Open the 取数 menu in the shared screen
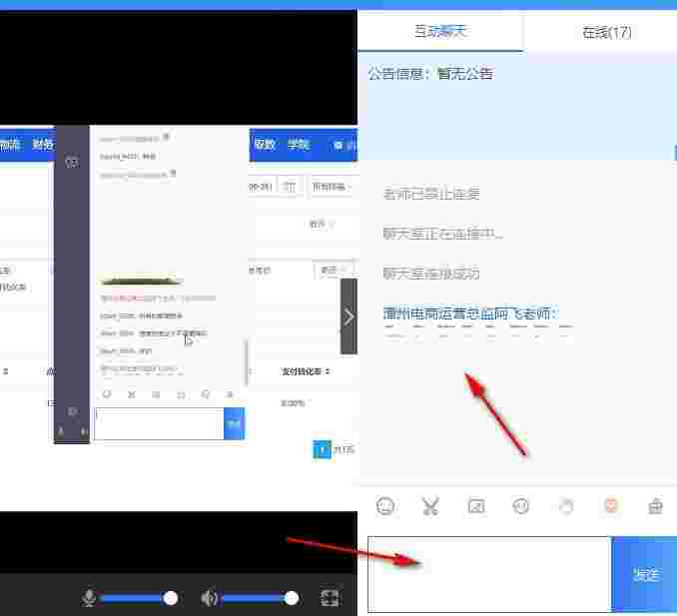Viewport: 677px width, 616px height. (265, 144)
